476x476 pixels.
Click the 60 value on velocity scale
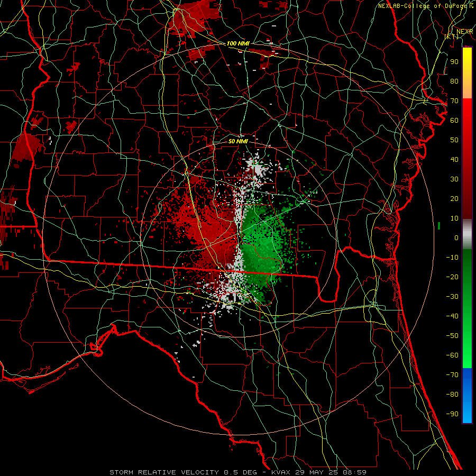(x=454, y=120)
